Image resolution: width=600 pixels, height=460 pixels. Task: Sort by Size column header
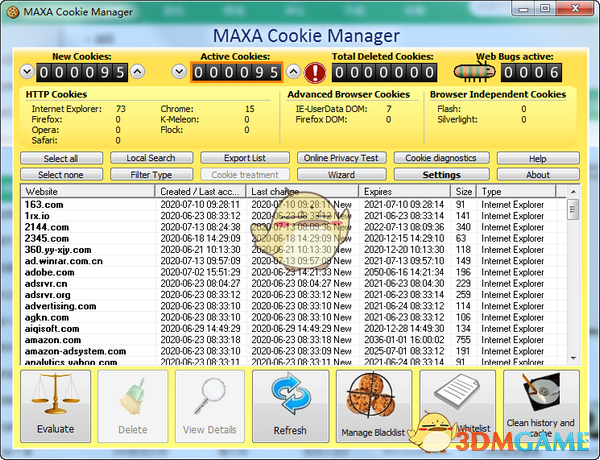[464, 191]
